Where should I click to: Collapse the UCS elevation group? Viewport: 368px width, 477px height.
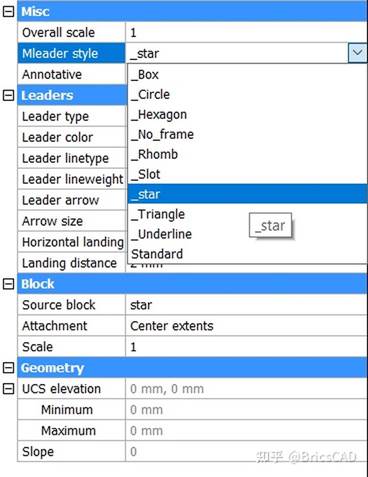click(8, 389)
